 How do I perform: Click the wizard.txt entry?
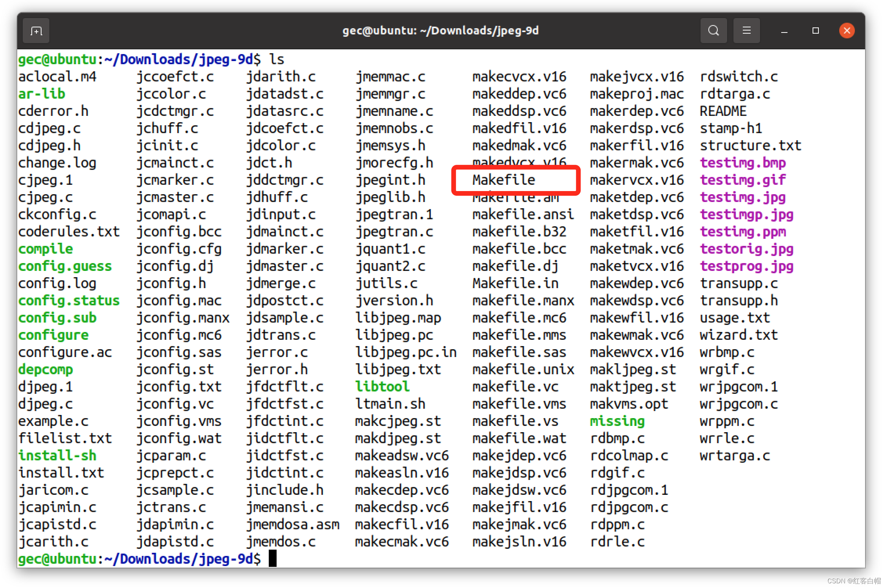click(739, 335)
